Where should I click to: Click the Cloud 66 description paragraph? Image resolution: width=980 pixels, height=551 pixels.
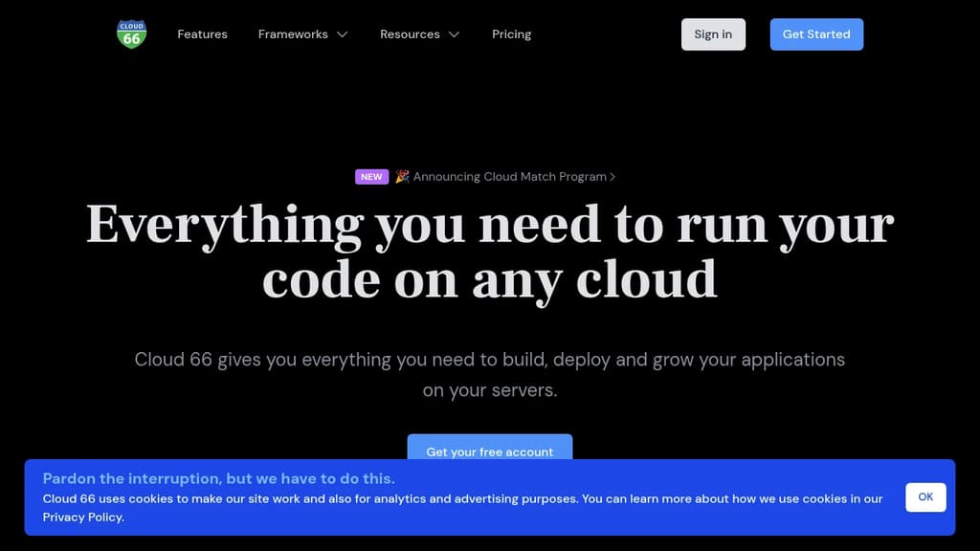tap(490, 375)
